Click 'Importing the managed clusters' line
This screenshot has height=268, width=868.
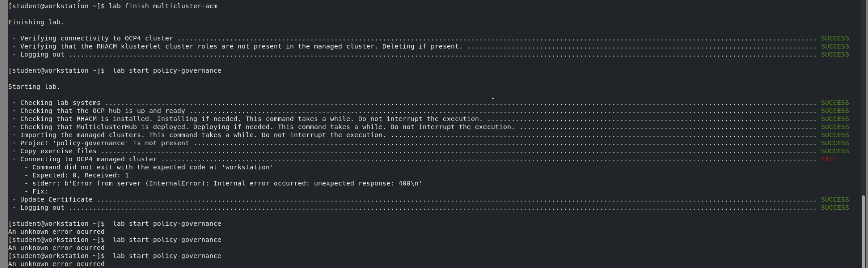point(203,135)
